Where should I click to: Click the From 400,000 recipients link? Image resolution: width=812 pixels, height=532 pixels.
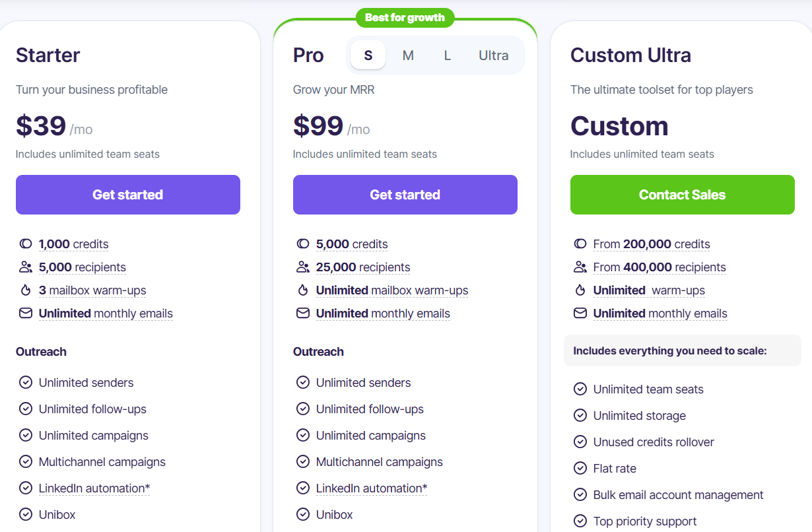tap(660, 267)
